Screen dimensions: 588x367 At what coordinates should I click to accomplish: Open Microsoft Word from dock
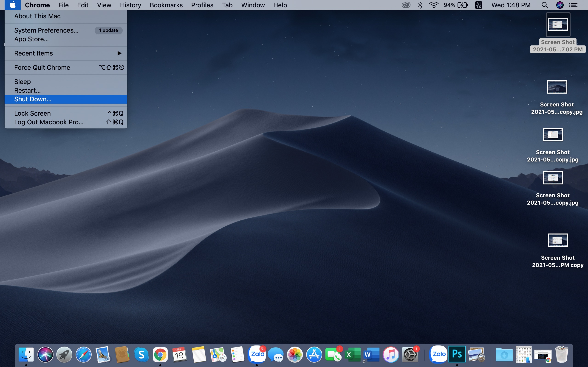(x=371, y=355)
